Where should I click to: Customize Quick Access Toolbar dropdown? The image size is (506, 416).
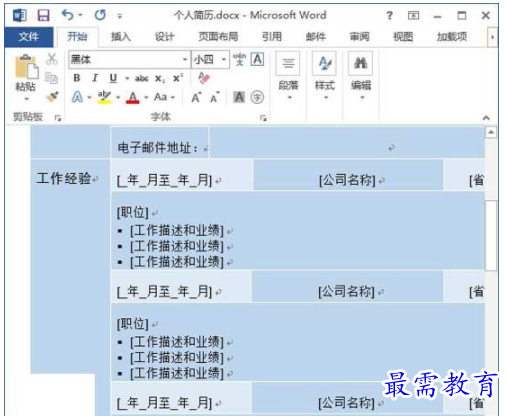point(120,16)
